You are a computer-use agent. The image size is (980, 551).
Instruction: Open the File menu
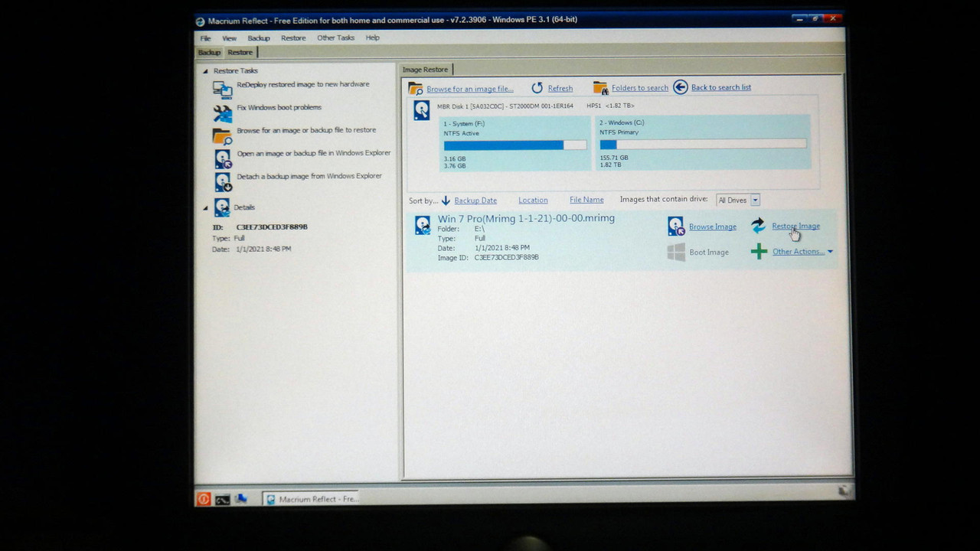[x=205, y=38]
